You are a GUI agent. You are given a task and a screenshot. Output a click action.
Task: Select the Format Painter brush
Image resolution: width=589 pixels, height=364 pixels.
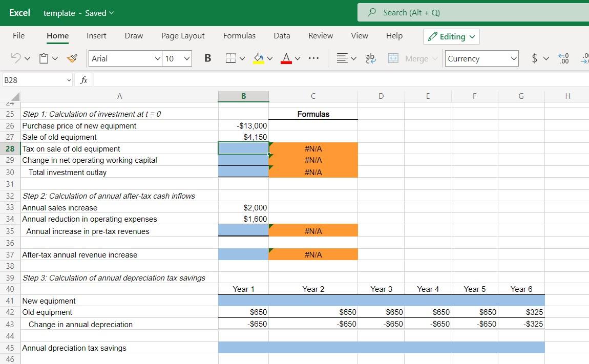73,59
